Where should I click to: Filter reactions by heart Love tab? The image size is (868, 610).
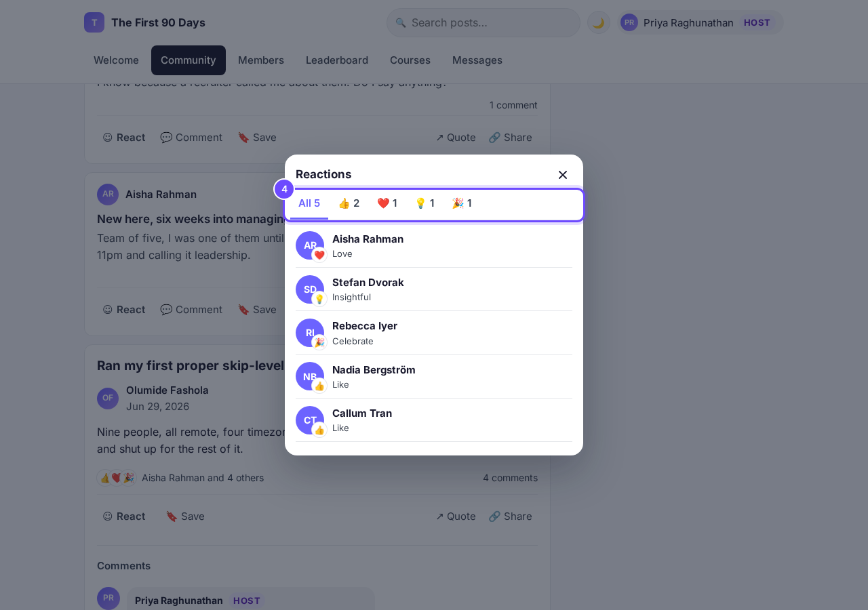click(x=387, y=203)
